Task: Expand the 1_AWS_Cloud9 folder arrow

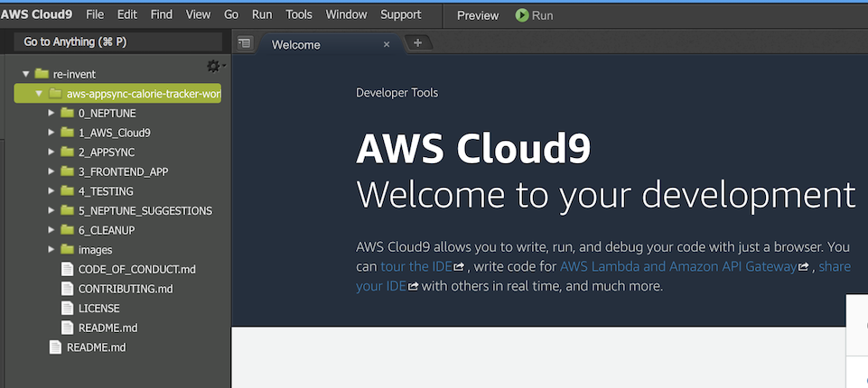Action: click(x=51, y=132)
